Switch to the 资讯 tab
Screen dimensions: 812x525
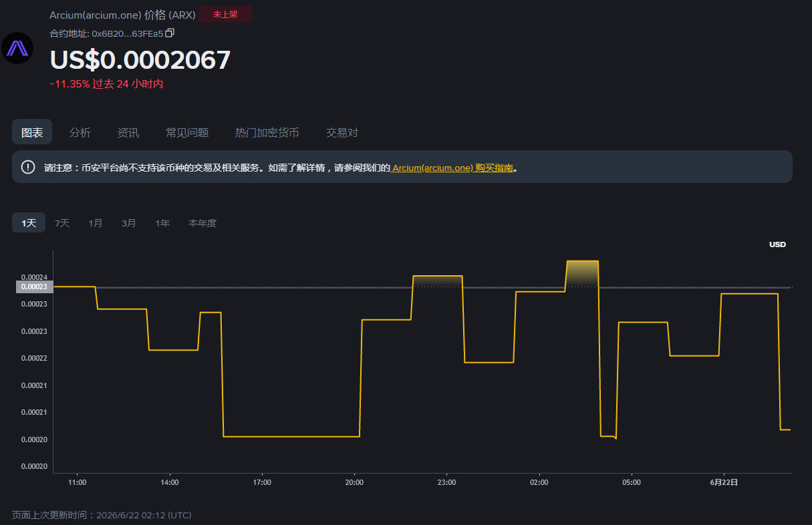click(128, 132)
